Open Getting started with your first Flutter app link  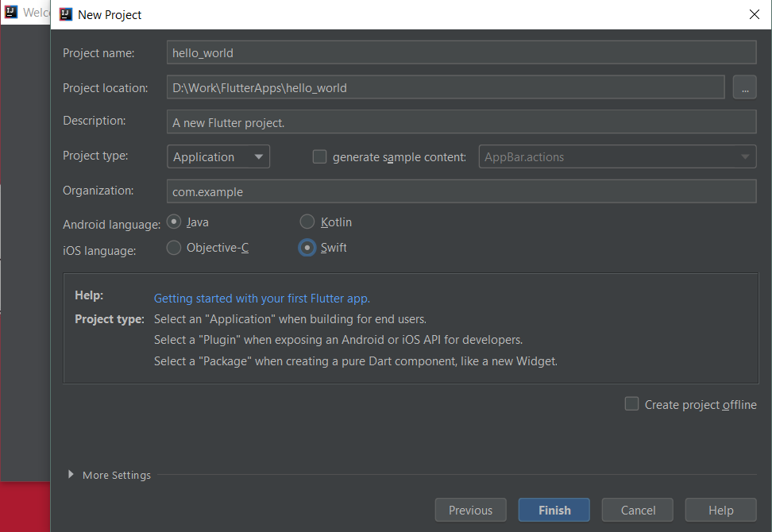(262, 299)
